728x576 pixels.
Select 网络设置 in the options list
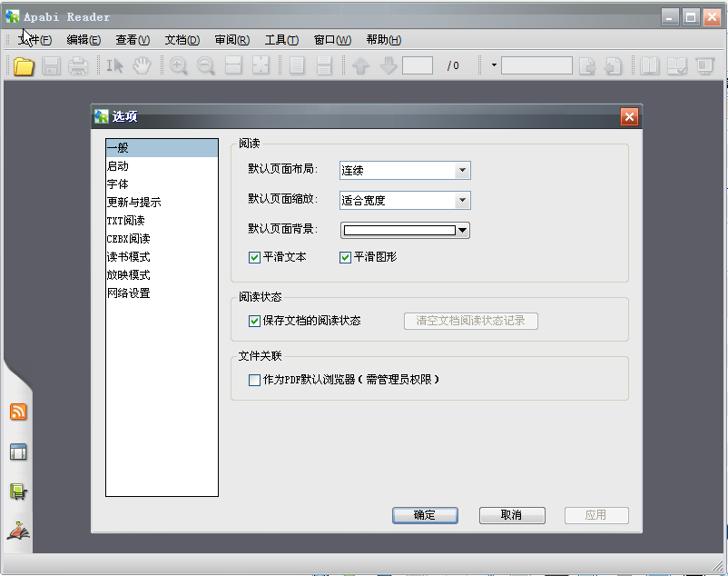tap(162, 293)
